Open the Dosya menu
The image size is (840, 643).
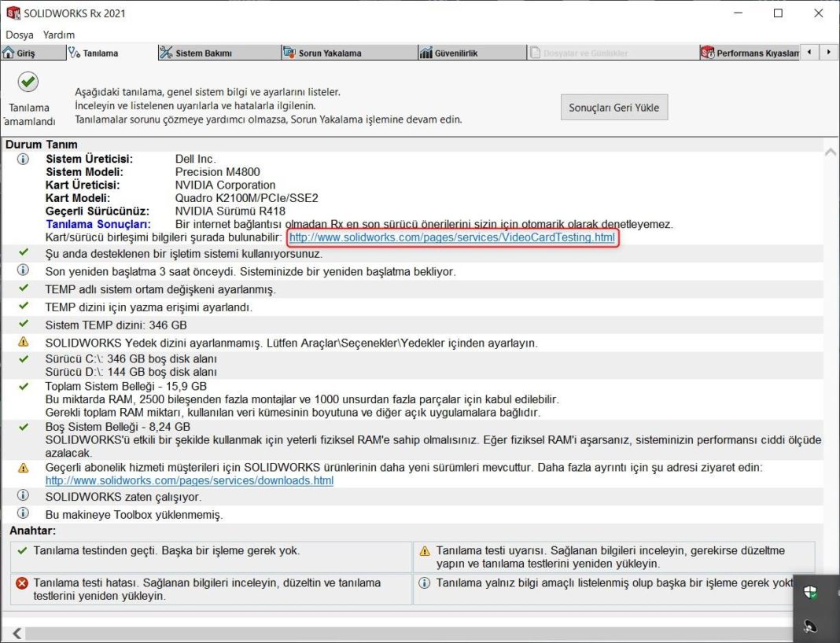pyautogui.click(x=20, y=35)
